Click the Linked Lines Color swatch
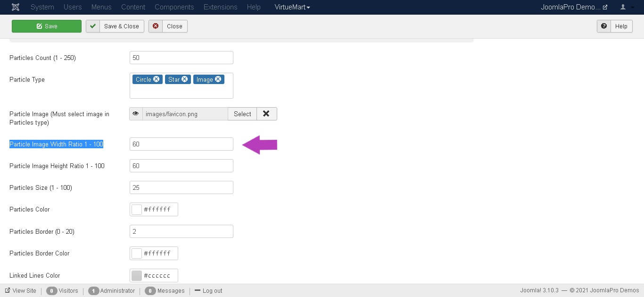The image size is (644, 297). (137, 276)
